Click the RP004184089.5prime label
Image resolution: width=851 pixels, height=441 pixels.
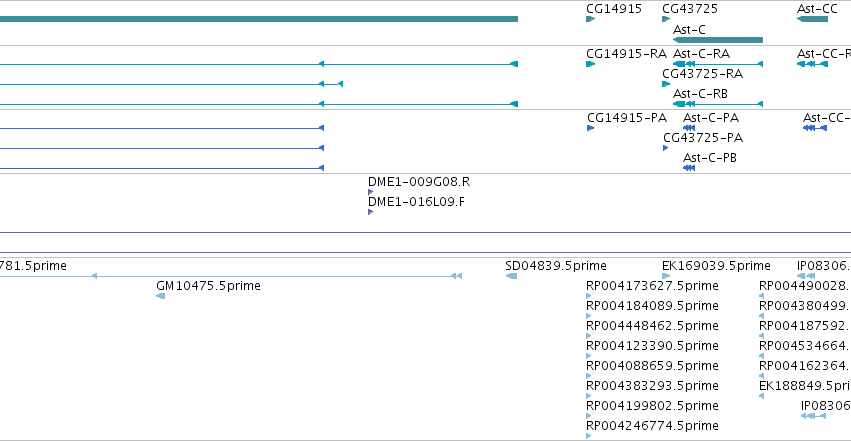[x=652, y=306]
